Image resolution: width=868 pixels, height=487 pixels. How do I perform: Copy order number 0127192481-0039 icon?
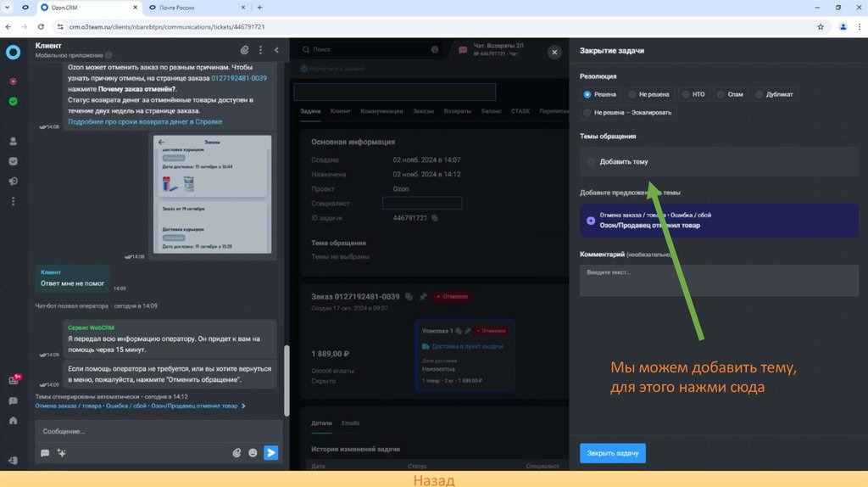409,297
